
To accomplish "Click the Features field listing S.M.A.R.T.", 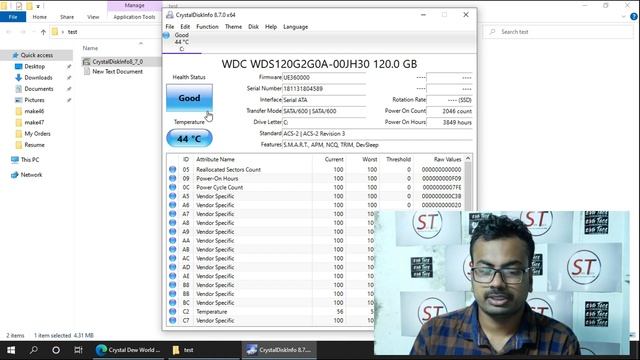I will tap(377, 145).
